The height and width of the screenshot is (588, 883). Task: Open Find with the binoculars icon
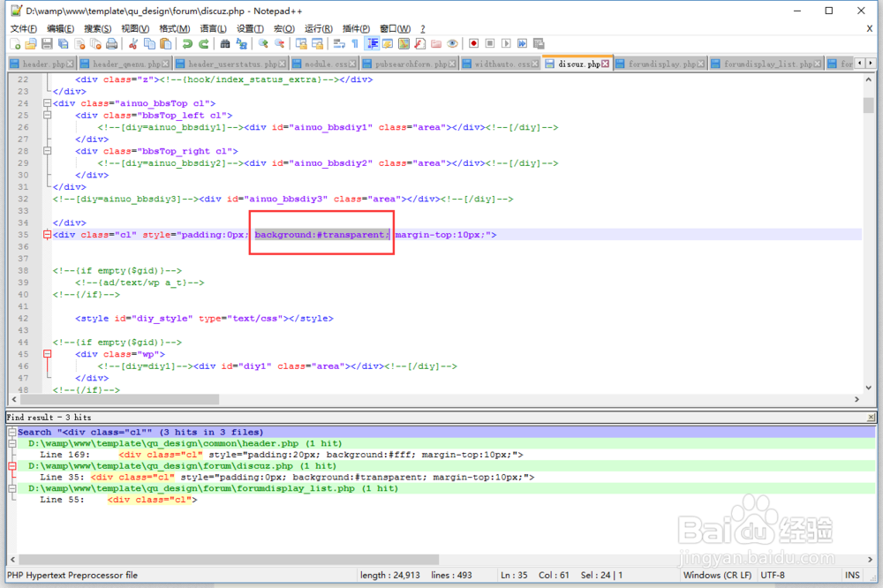pos(225,44)
